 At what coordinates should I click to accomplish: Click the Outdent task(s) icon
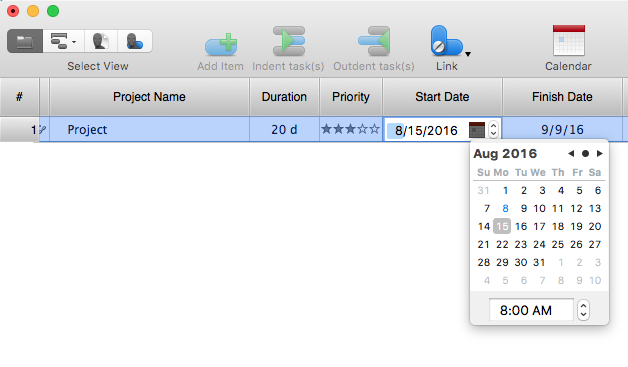[x=374, y=41]
